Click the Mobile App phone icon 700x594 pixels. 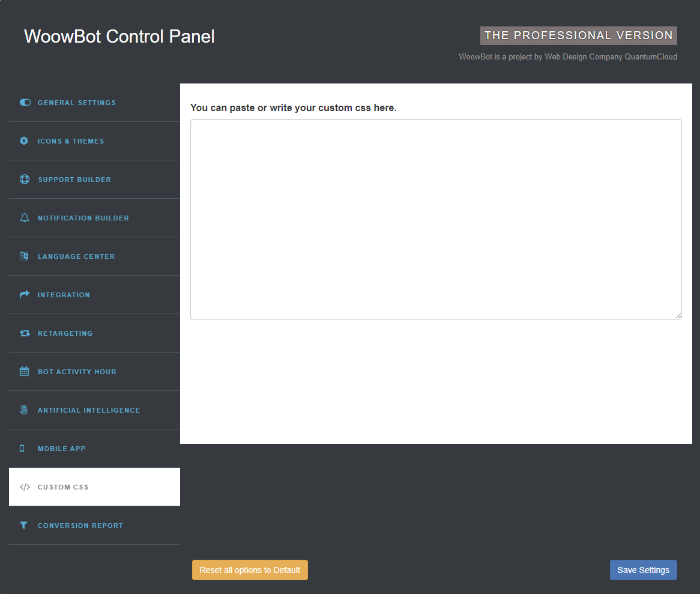(x=22, y=449)
